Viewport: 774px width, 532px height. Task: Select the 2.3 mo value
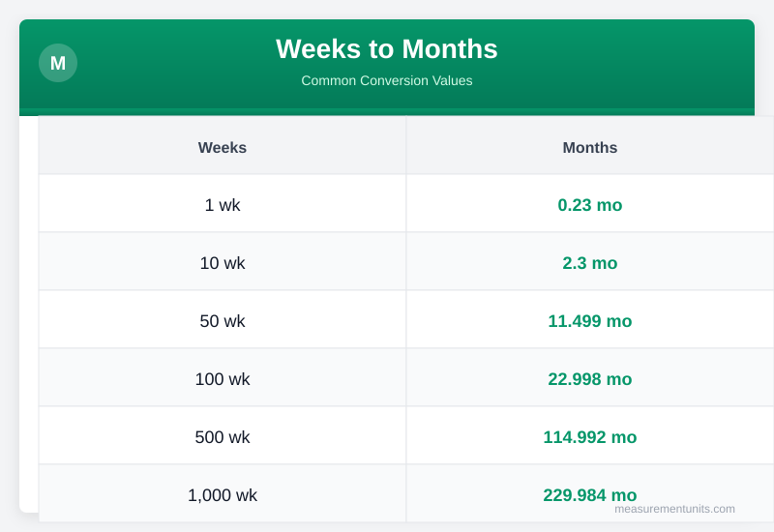point(590,263)
